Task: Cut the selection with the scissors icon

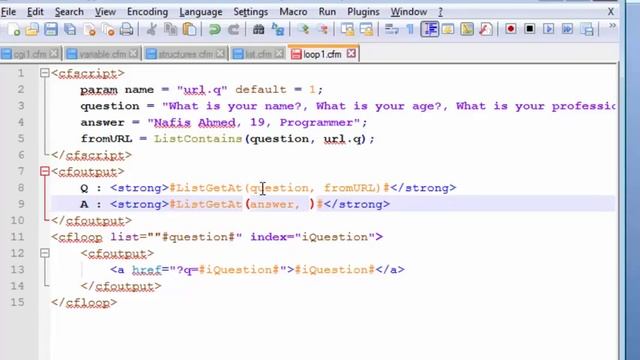Action: click(151, 29)
